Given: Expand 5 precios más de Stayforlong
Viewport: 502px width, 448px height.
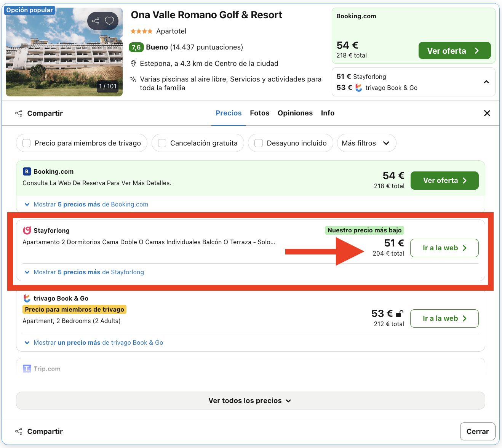Looking at the screenshot, I should 84,272.
